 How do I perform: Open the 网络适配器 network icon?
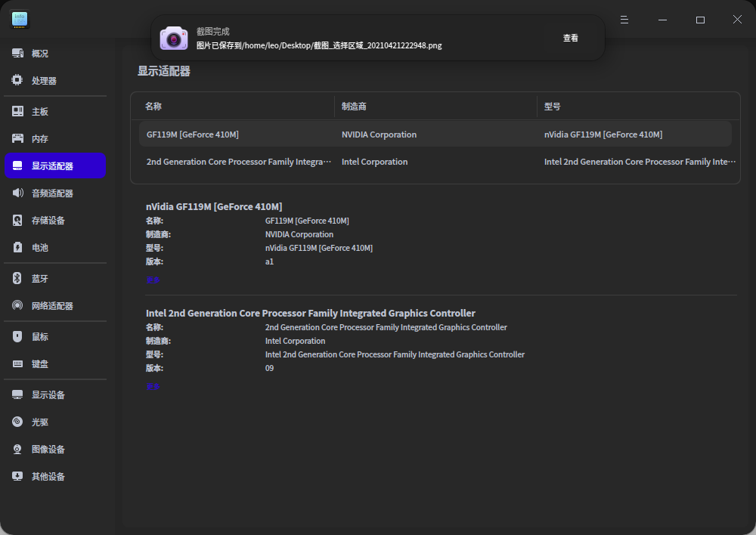pyautogui.click(x=17, y=305)
